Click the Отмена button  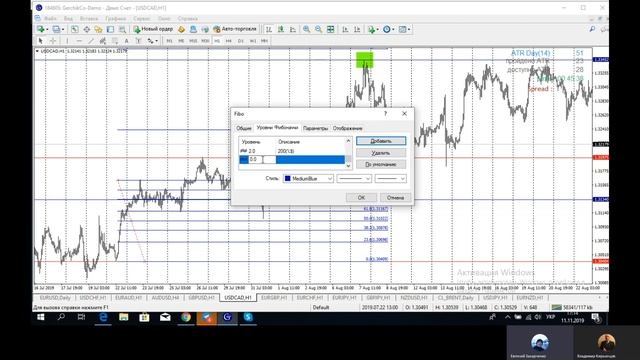tap(395, 198)
